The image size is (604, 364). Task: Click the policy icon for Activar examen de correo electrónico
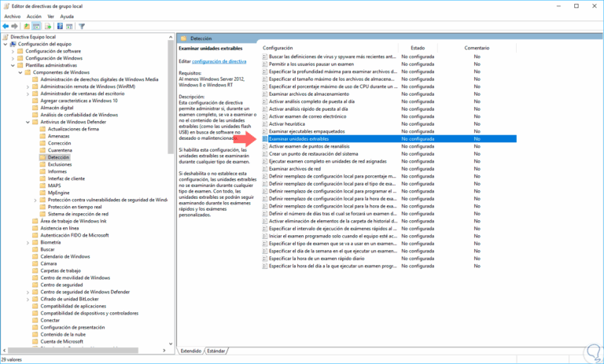click(264, 116)
